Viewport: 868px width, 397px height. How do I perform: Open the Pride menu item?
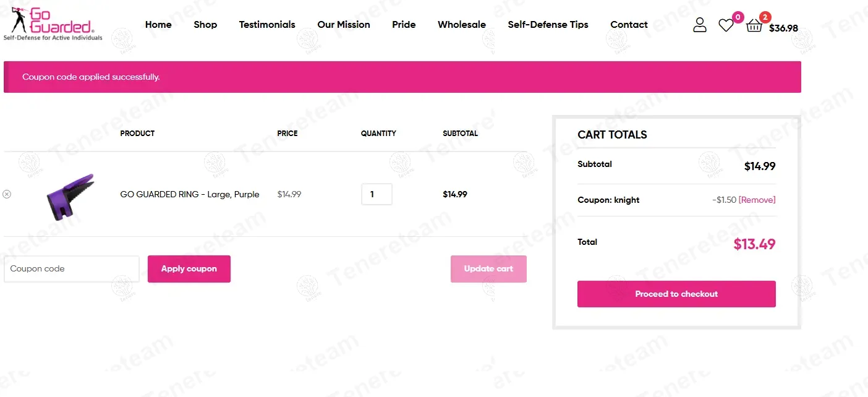[x=404, y=25]
